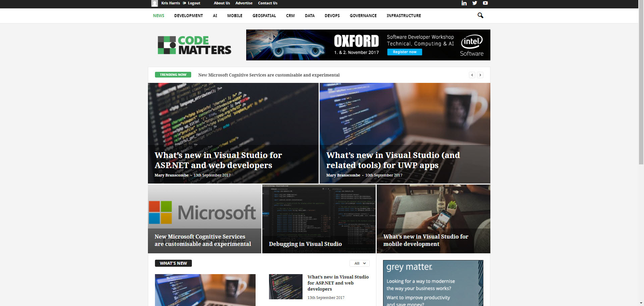
Task: Click the 13th September 2017 featured date
Action: pos(212,175)
